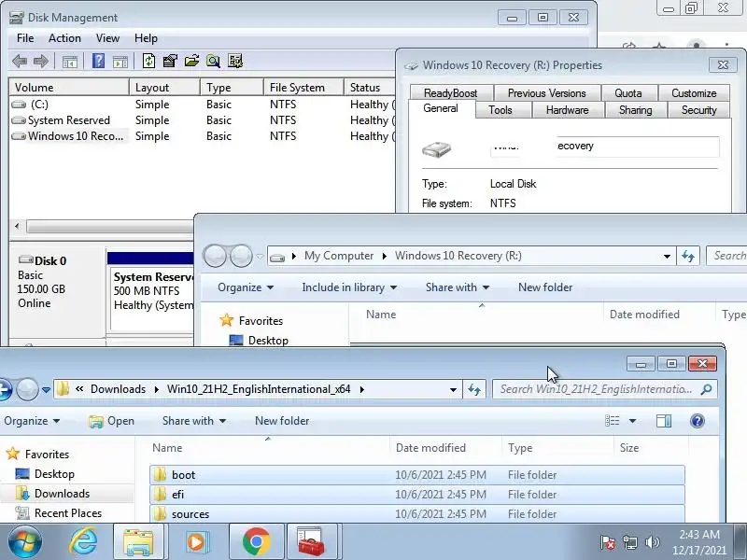Switch to the Customize tab in Properties dialog
The width and height of the screenshot is (747, 560).
694,92
